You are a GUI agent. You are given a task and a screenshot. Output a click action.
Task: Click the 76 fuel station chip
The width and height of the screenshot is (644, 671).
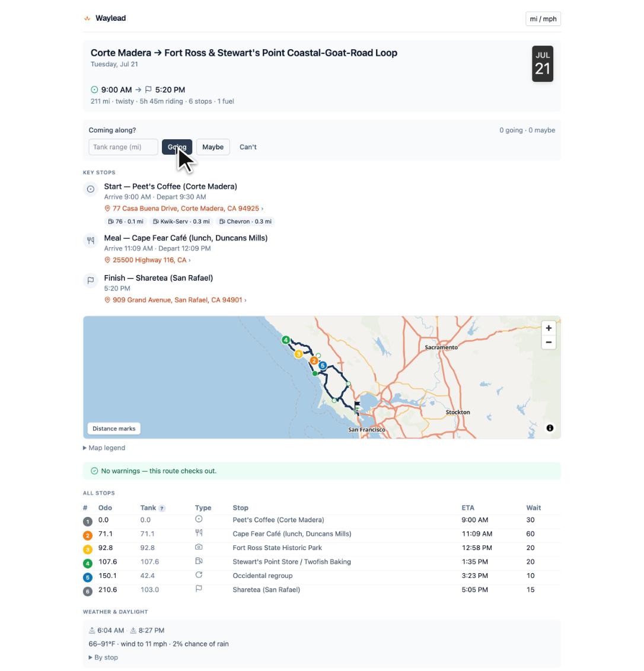pos(126,221)
